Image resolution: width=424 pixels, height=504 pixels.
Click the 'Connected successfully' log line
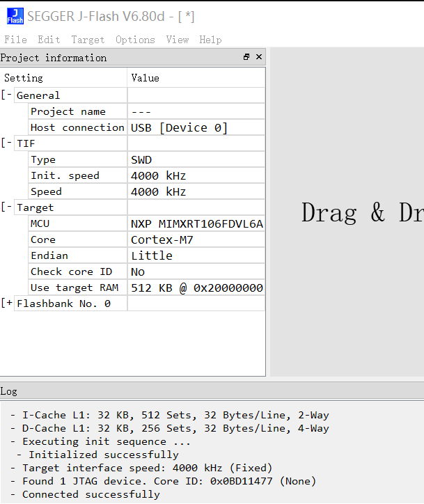[85, 494]
